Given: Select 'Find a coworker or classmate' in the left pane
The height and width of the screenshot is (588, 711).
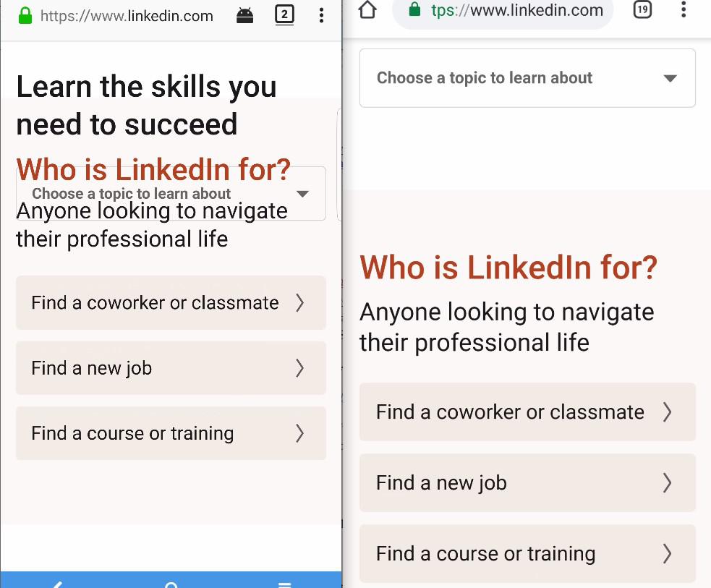Looking at the screenshot, I should [171, 302].
